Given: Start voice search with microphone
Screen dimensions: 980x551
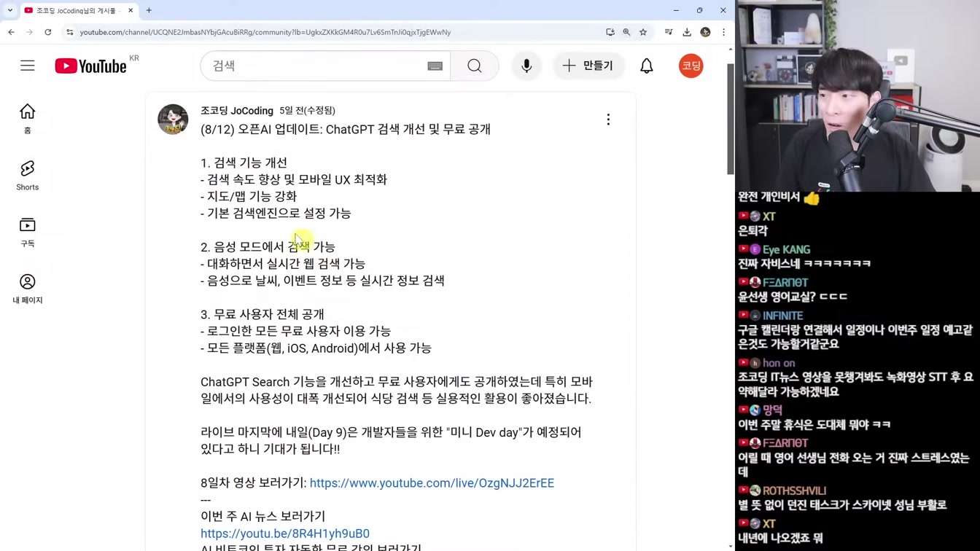Looking at the screenshot, I should pyautogui.click(x=526, y=66).
